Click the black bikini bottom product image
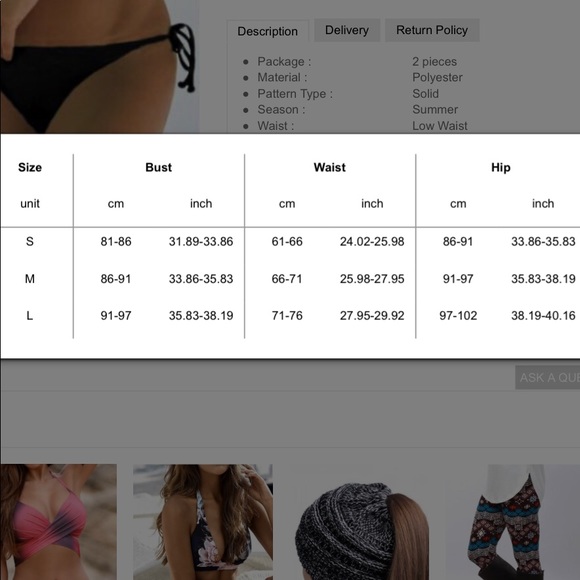This screenshot has width=580, height=580. [98, 67]
